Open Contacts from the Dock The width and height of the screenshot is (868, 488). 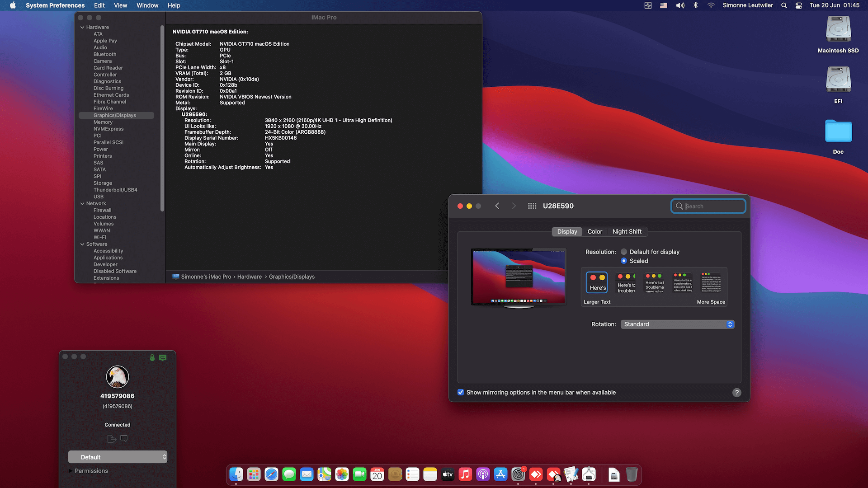[x=395, y=474]
